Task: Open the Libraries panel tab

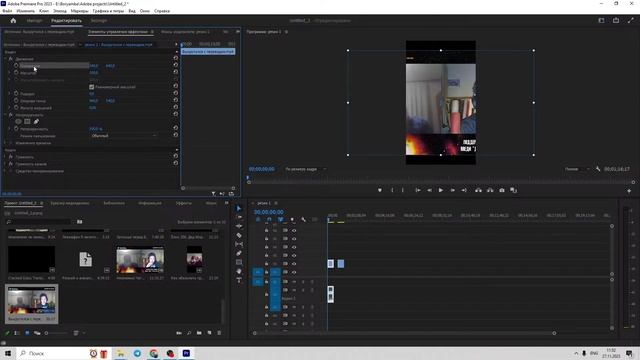Action: 114,203
